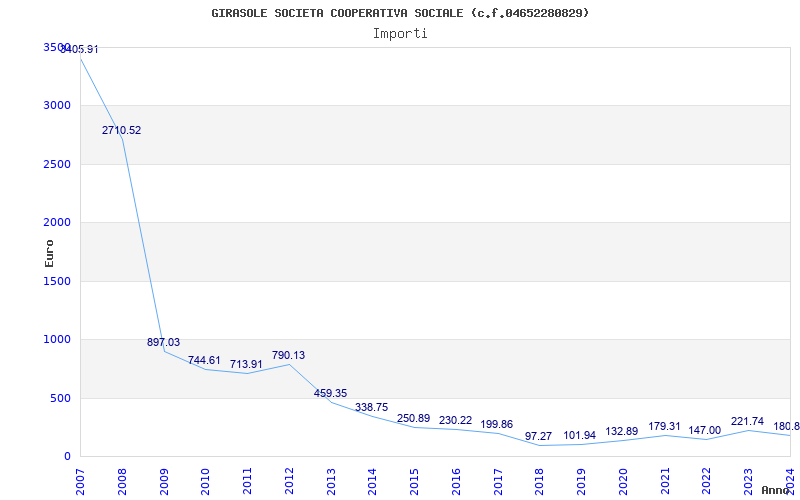Click the 744.61 data label
800x500 pixels.
tap(204, 360)
